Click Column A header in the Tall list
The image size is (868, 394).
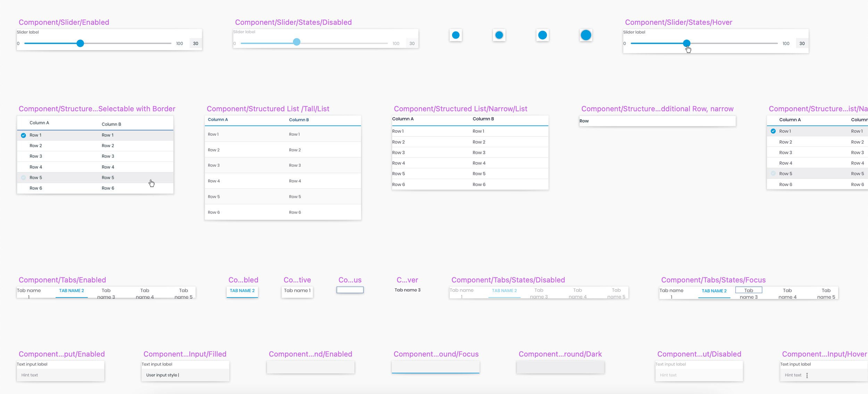click(218, 120)
